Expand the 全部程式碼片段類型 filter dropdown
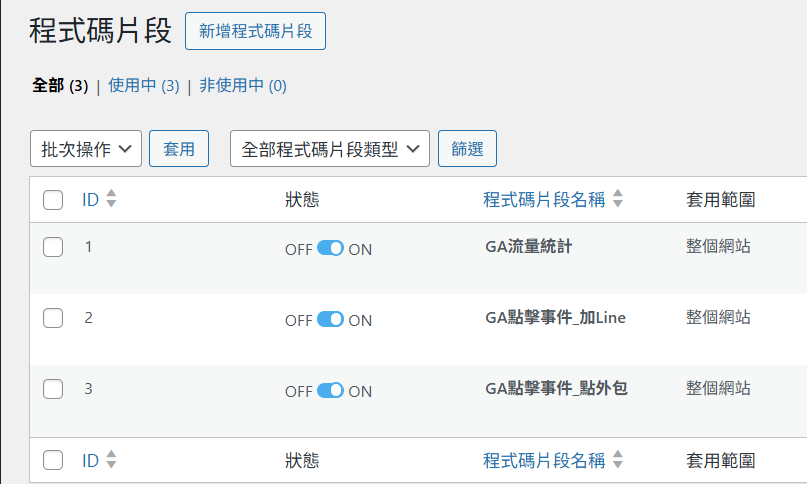The height and width of the screenshot is (484, 807). pos(330,149)
